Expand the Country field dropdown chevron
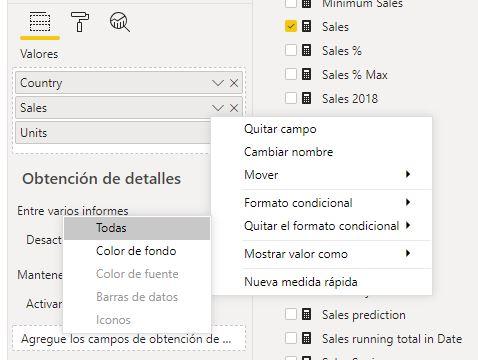Viewport: 478px width, 360px height. [x=218, y=83]
